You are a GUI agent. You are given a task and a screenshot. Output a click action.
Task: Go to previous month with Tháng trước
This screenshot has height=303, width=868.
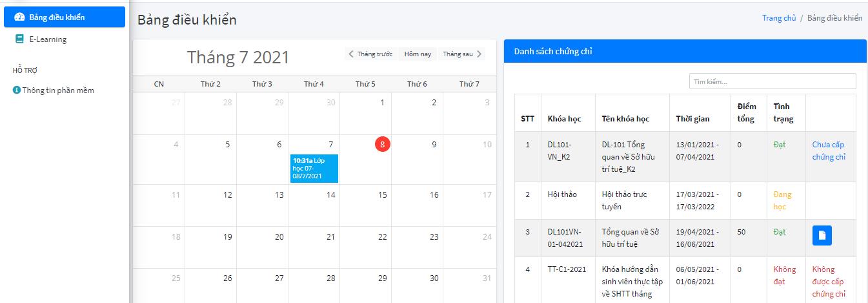click(x=370, y=54)
